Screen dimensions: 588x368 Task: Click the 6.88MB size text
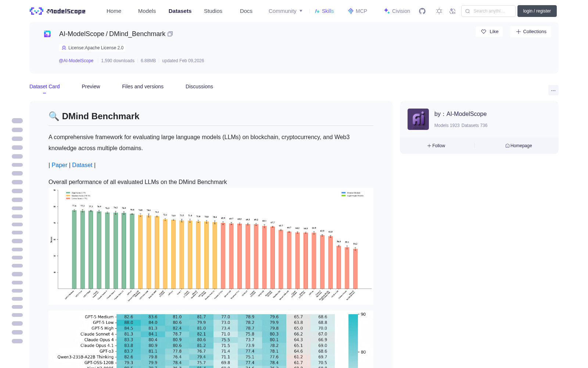[x=148, y=61]
